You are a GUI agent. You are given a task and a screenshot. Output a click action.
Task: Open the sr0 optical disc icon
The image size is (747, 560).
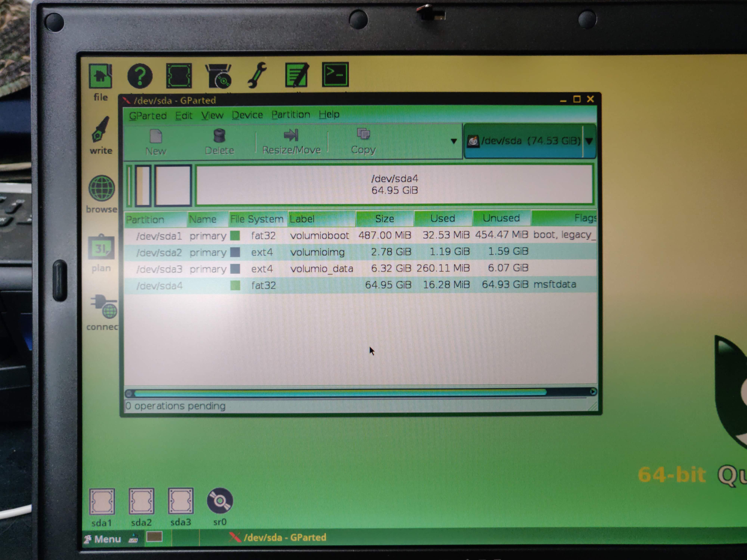(219, 501)
